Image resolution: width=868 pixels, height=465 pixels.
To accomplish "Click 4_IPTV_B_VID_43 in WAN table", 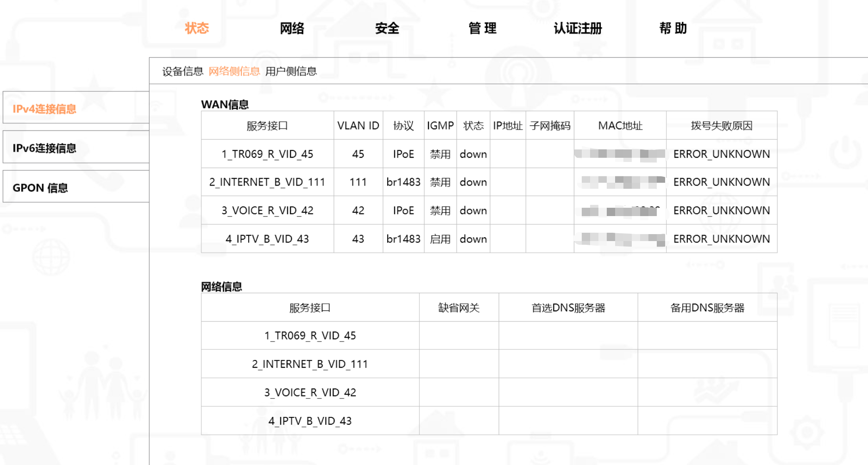I will pos(267,239).
